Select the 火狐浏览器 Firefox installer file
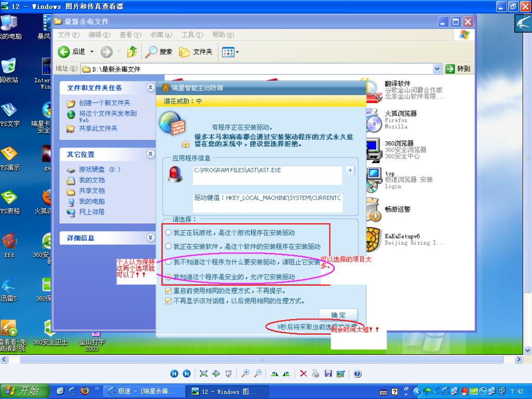 pyautogui.click(x=392, y=121)
